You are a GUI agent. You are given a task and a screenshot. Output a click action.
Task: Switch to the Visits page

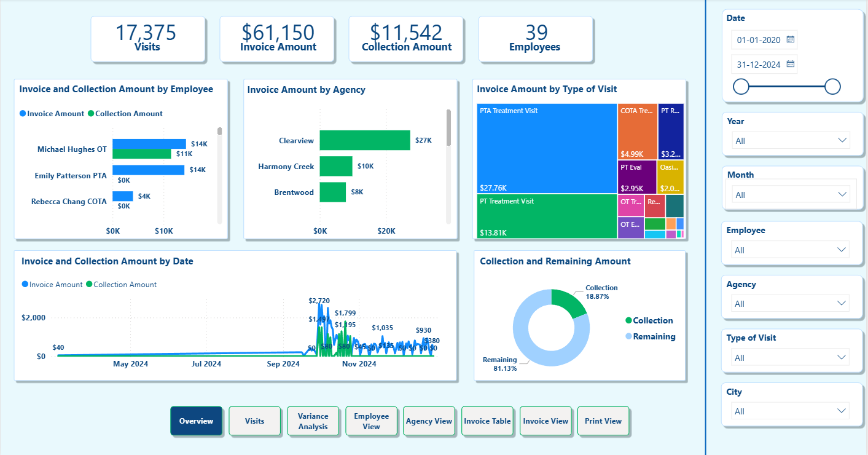coord(254,421)
